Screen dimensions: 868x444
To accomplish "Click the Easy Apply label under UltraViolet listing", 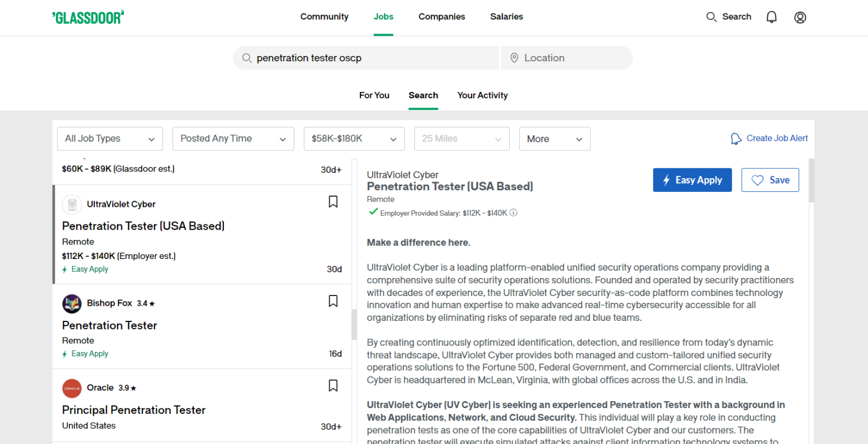I will tap(90, 269).
